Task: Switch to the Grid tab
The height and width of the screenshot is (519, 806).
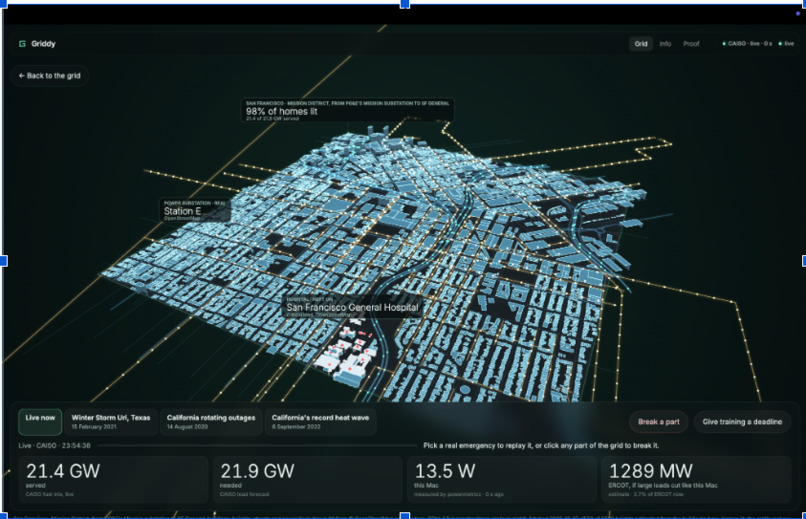Action: point(640,44)
